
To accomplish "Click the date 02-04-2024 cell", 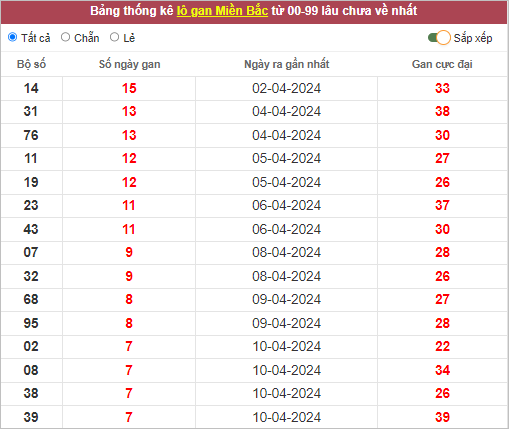I will pos(286,88).
